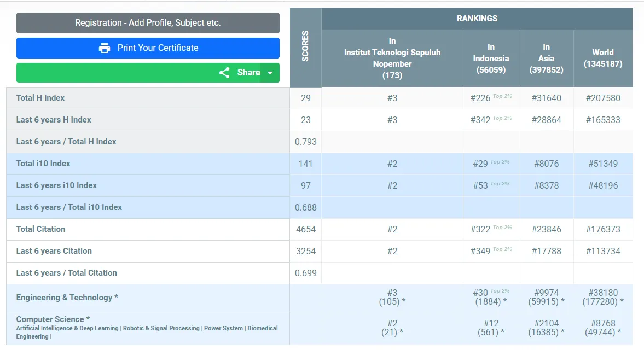Click the Institut Teknologi Sepuluh Nopember header
Screen dimensions: 644x350
(392, 59)
